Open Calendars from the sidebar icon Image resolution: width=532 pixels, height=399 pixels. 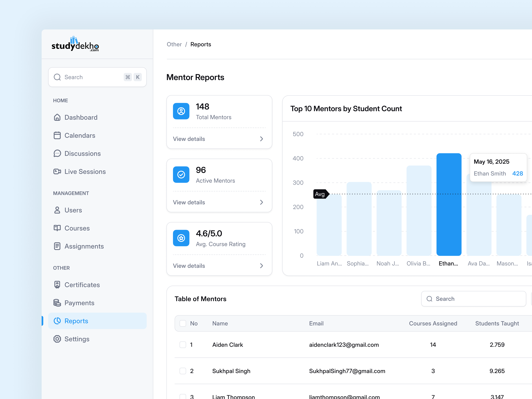[x=57, y=135]
